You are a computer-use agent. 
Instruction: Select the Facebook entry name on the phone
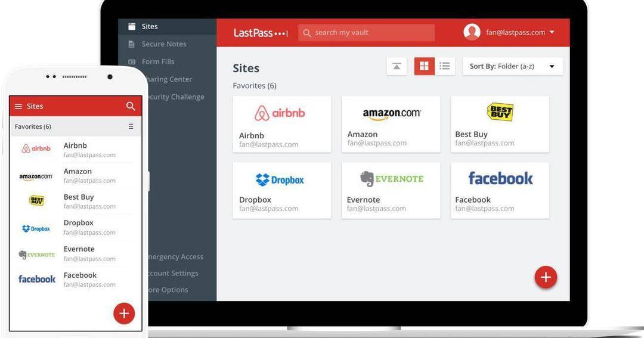click(80, 275)
